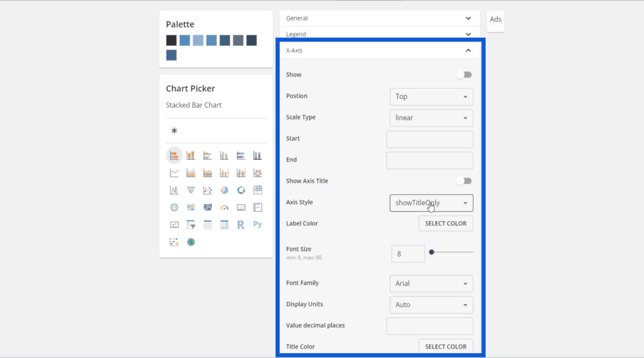Select the multi-row card icon
The height and width of the screenshot is (358, 644).
(258, 207)
